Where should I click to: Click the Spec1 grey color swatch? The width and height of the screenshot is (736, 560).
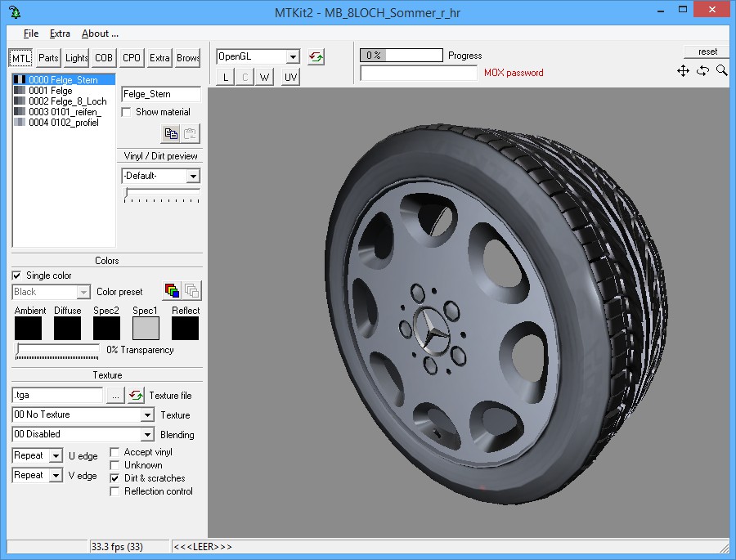(146, 328)
